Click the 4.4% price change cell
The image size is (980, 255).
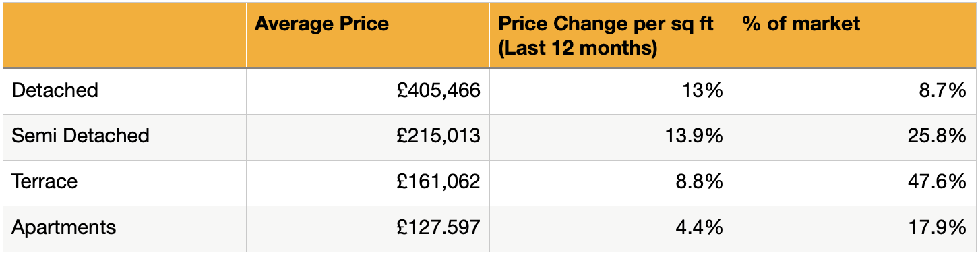[x=611, y=229]
